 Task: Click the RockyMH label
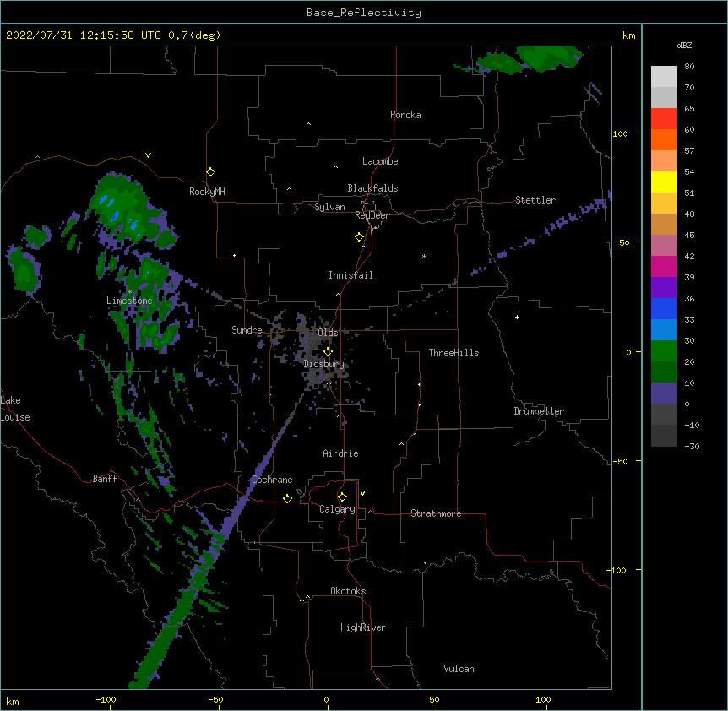tap(207, 192)
